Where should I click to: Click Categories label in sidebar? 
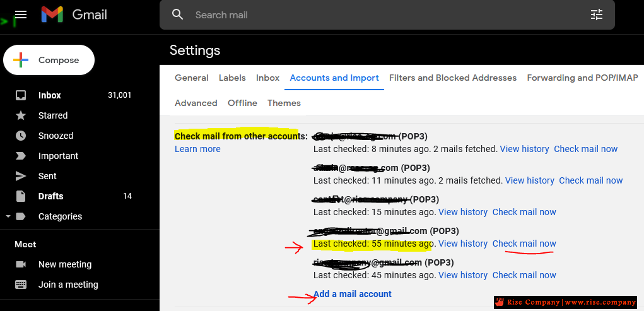(60, 216)
